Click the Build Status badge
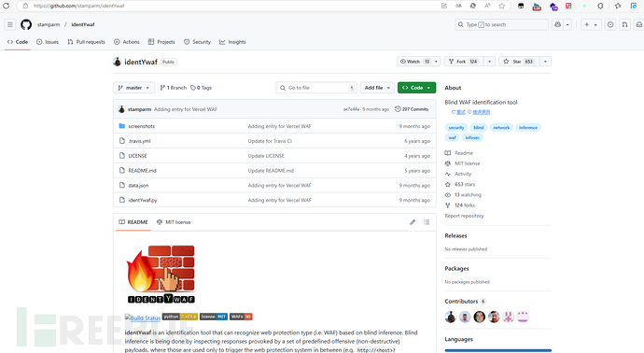 point(143,318)
